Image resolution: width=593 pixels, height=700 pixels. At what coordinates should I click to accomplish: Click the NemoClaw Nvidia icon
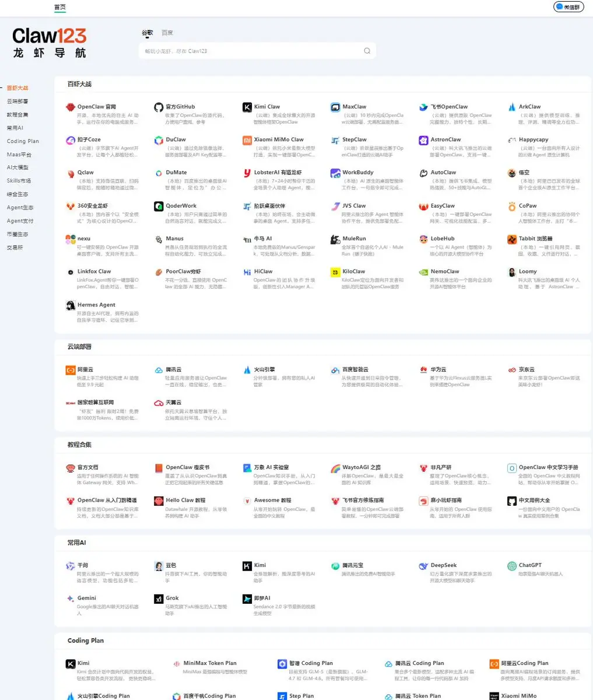pos(423,272)
